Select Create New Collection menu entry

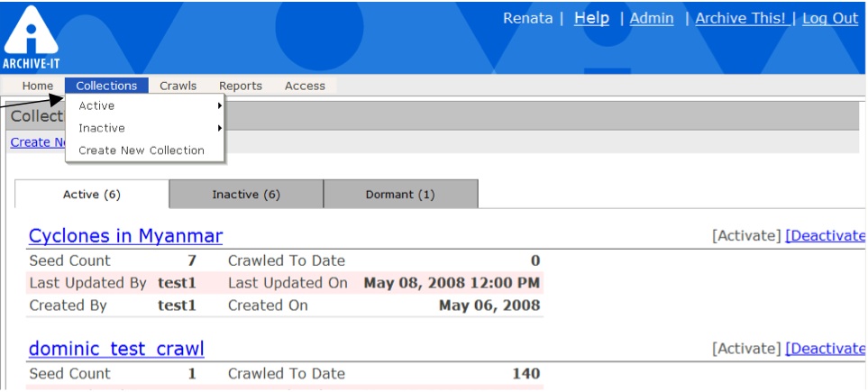tap(142, 150)
